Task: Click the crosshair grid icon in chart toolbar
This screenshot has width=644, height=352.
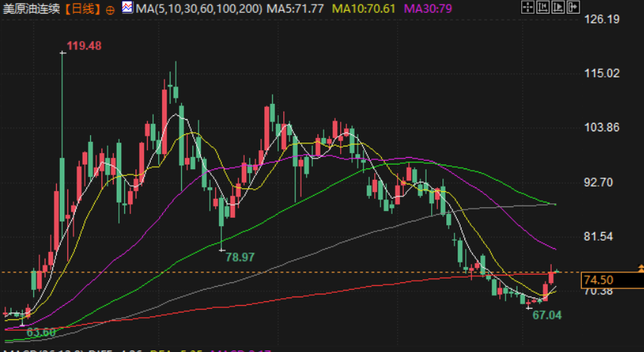Action: click(x=528, y=7)
